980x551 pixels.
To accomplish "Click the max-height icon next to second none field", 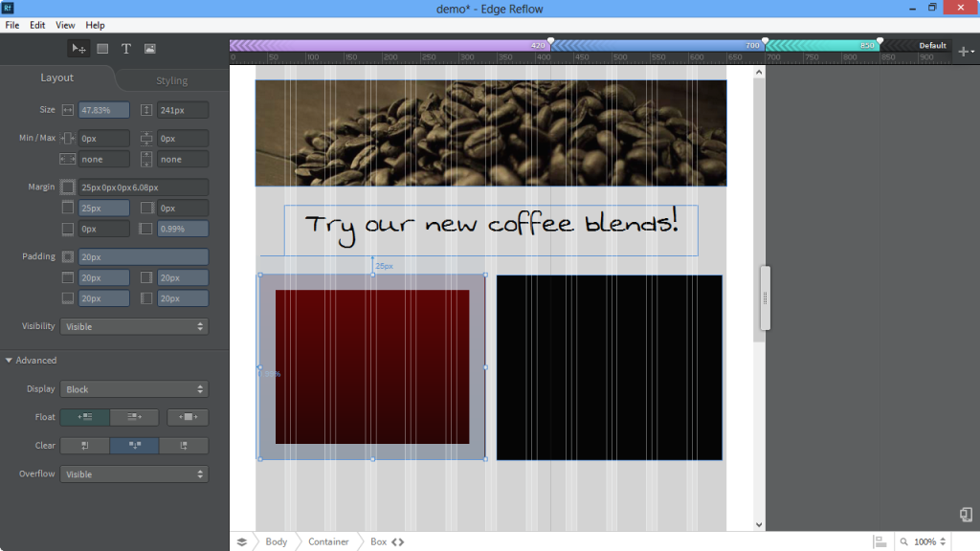I will pyautogui.click(x=146, y=160).
